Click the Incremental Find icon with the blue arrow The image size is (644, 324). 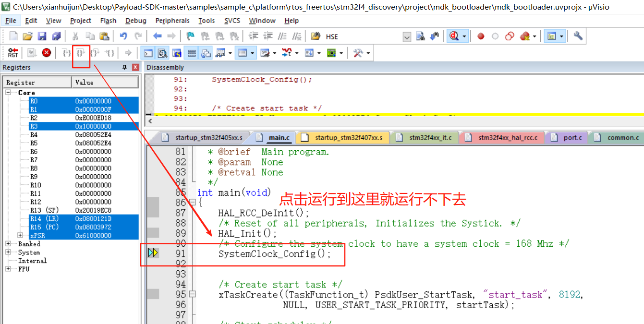[x=435, y=36]
